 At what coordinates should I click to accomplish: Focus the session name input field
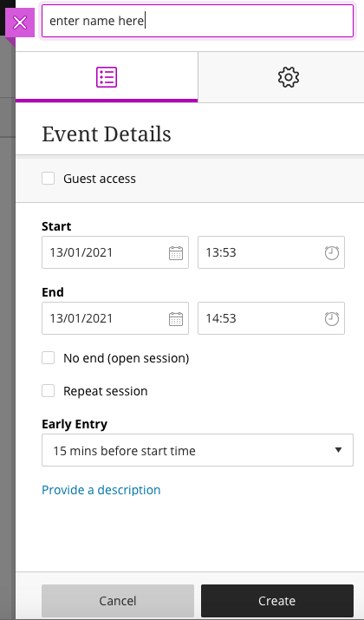198,21
